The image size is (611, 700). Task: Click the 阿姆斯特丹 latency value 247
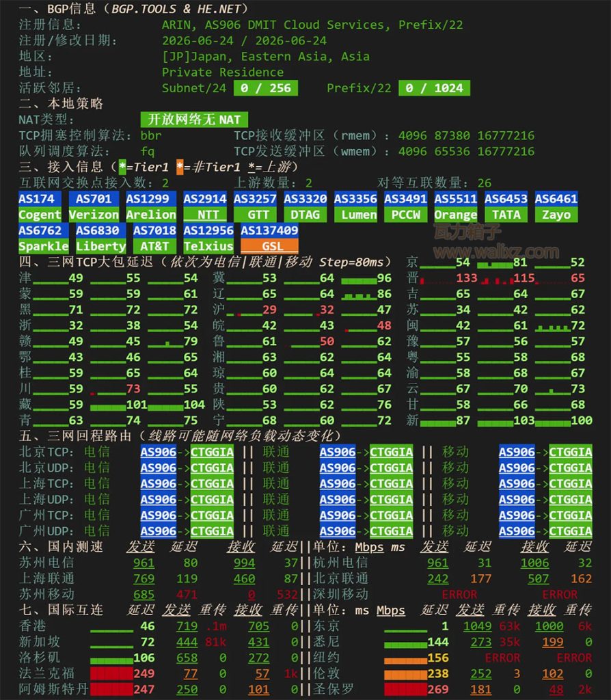144,690
